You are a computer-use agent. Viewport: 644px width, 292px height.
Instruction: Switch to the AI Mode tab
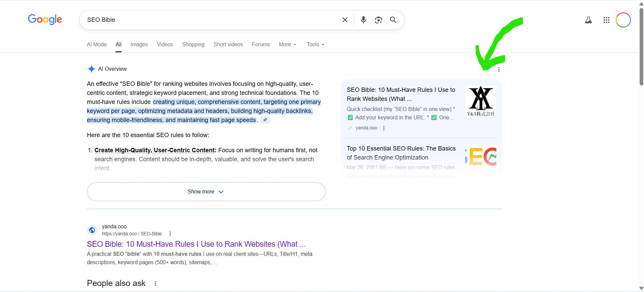[97, 45]
